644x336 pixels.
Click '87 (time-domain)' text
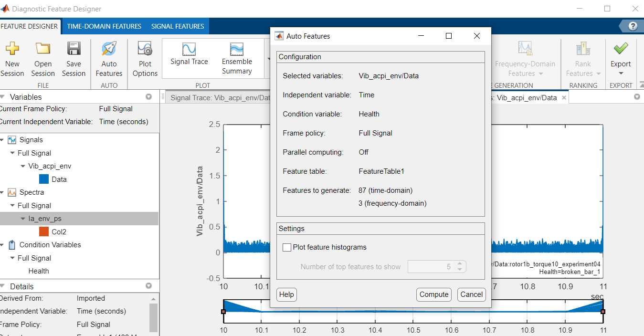click(386, 190)
